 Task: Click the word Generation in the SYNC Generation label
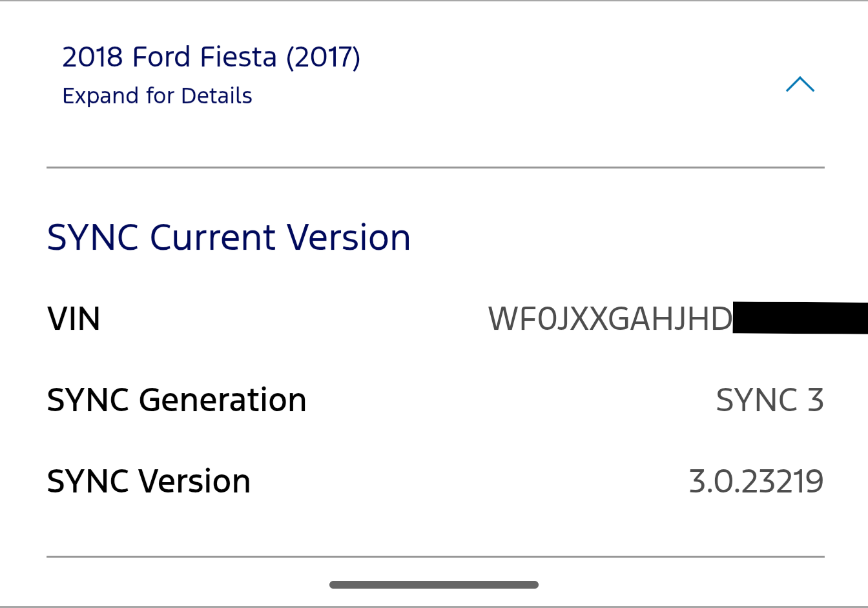coord(222,400)
